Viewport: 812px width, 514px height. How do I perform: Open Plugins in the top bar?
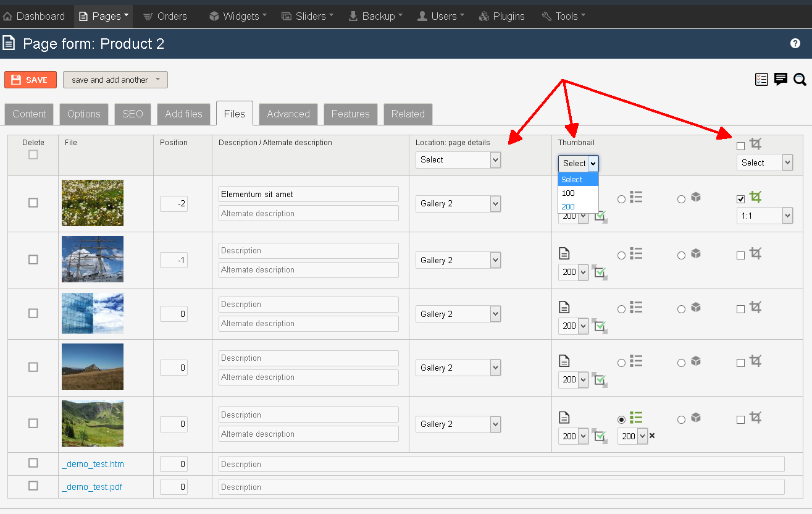tap(501, 16)
